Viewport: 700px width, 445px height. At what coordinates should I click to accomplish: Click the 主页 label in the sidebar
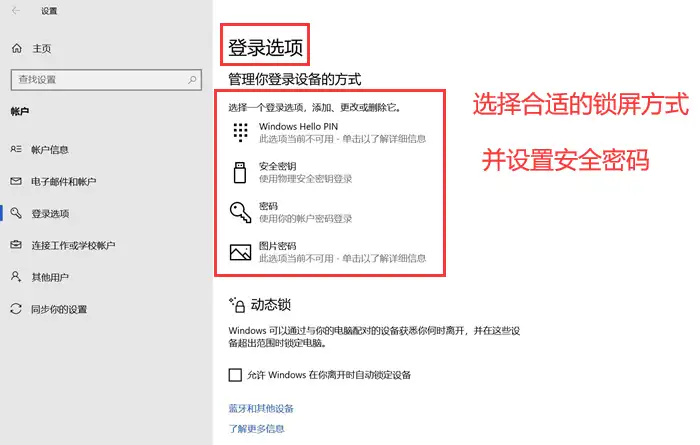[42, 49]
